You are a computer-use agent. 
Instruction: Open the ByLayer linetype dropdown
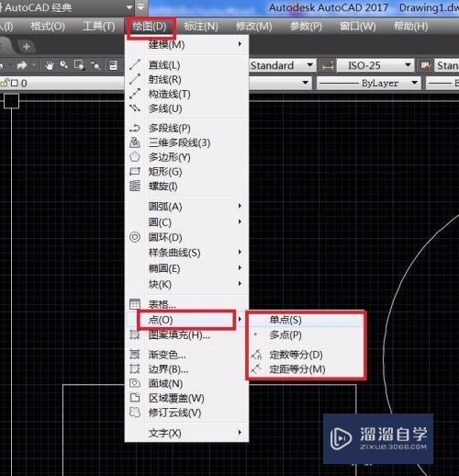click(x=414, y=83)
